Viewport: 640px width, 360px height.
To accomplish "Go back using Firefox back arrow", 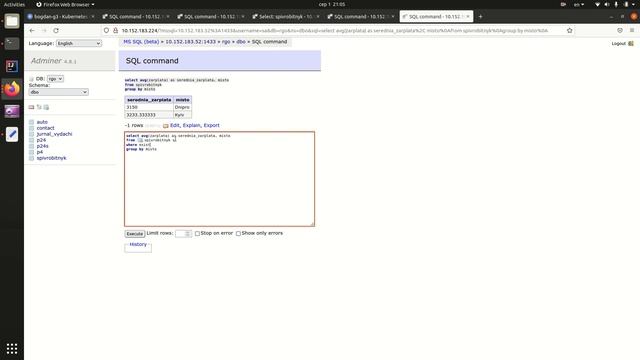I will coord(32,30).
